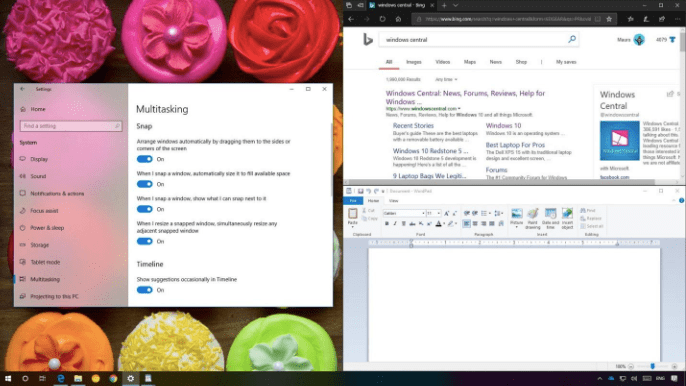
Task: Click Edge Home button
Action: point(398,19)
